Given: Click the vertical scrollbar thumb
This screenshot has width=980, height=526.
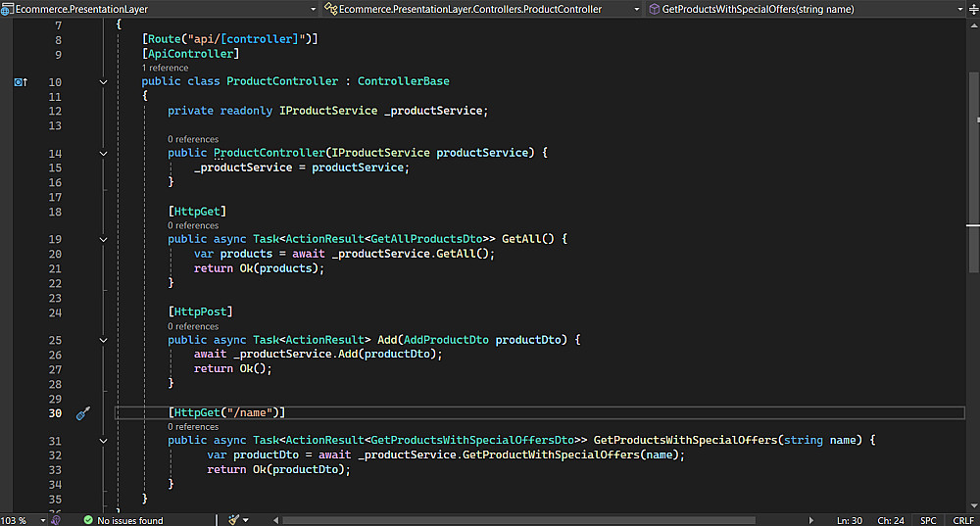Looking at the screenshot, I should pos(974,171).
